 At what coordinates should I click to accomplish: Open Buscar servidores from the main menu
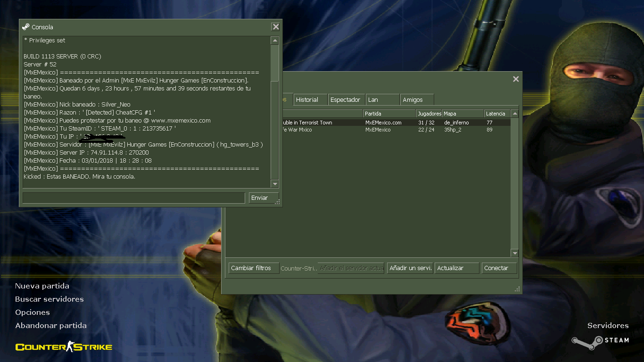(49, 299)
